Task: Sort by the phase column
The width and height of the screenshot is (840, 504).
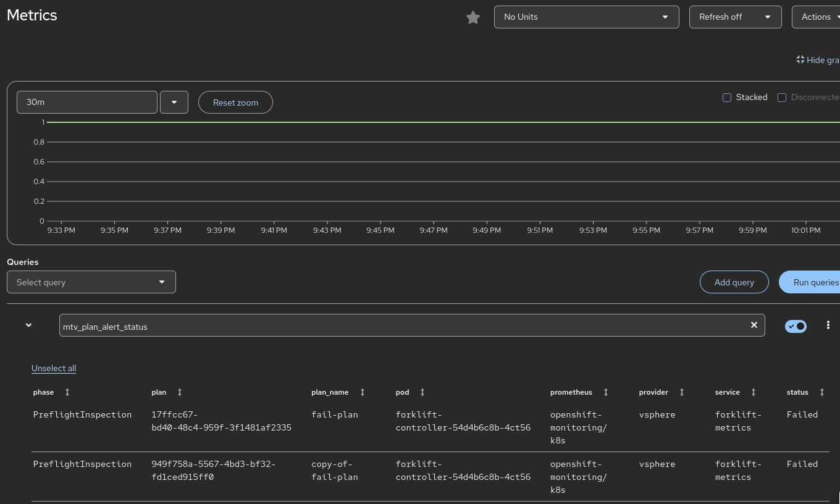Action: pyautogui.click(x=67, y=392)
